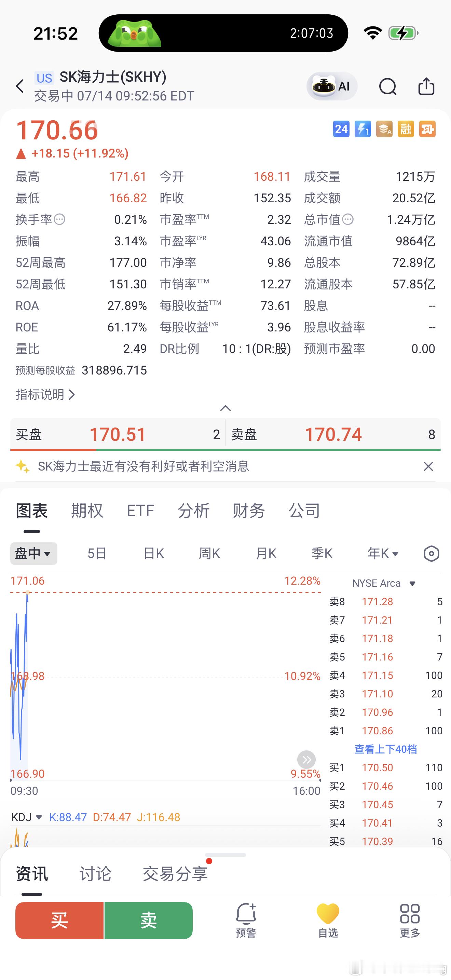451x980 pixels.
Task: Tap the Wi-Fi status icon
Action: pos(373,33)
